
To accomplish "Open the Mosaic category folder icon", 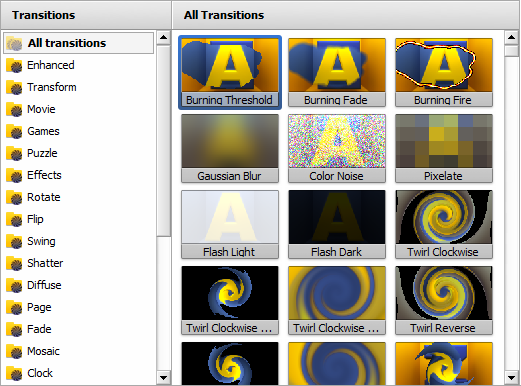I will pos(14,351).
